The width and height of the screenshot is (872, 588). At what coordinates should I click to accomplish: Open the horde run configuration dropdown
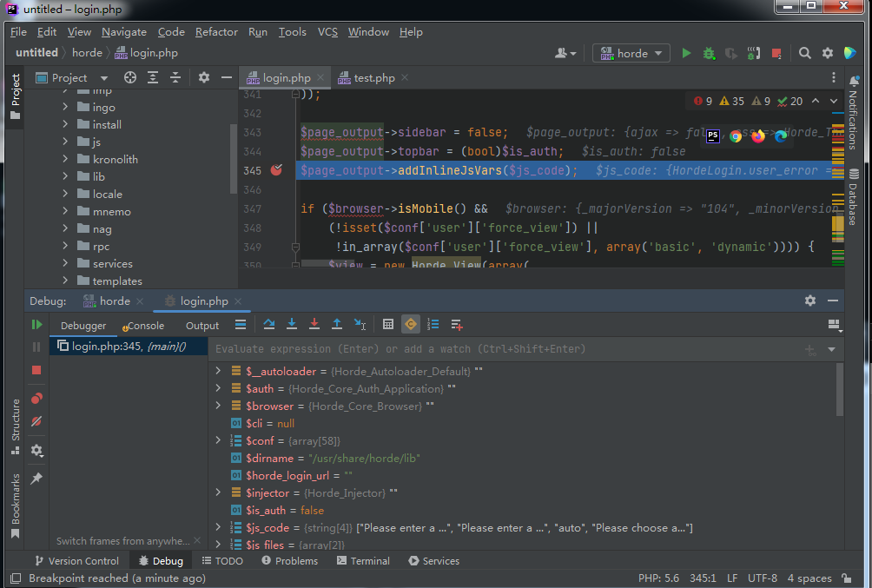[631, 53]
